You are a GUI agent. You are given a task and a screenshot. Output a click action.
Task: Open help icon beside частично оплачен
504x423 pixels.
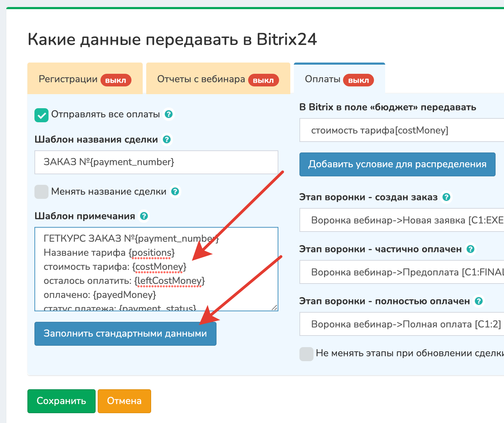point(470,249)
